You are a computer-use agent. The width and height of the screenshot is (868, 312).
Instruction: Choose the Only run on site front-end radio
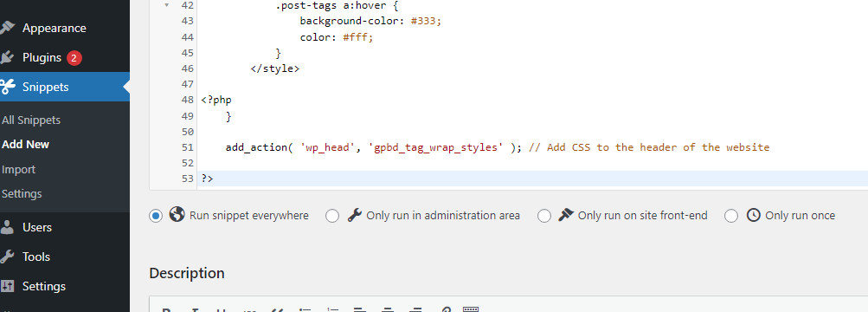544,216
